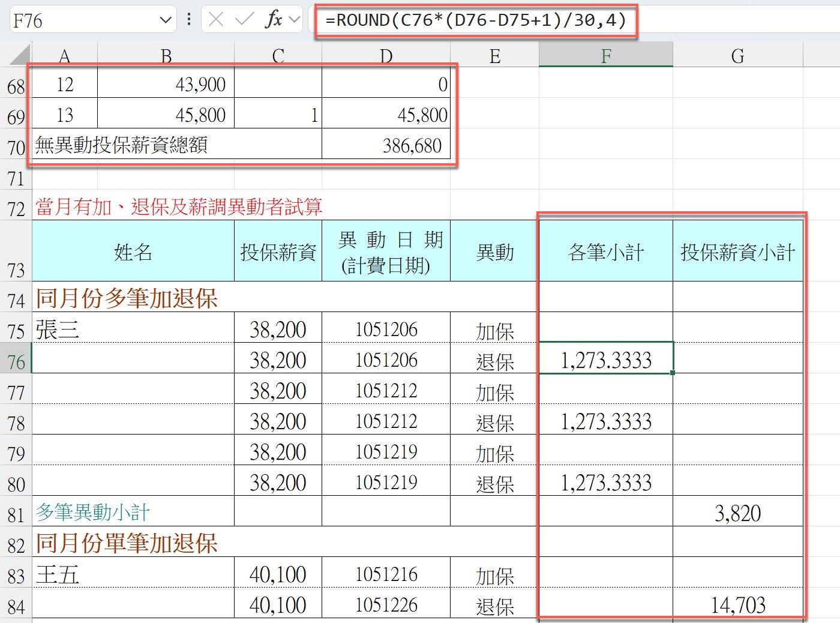Click the 各筆小計 header cell
The image size is (840, 623).
605,252
